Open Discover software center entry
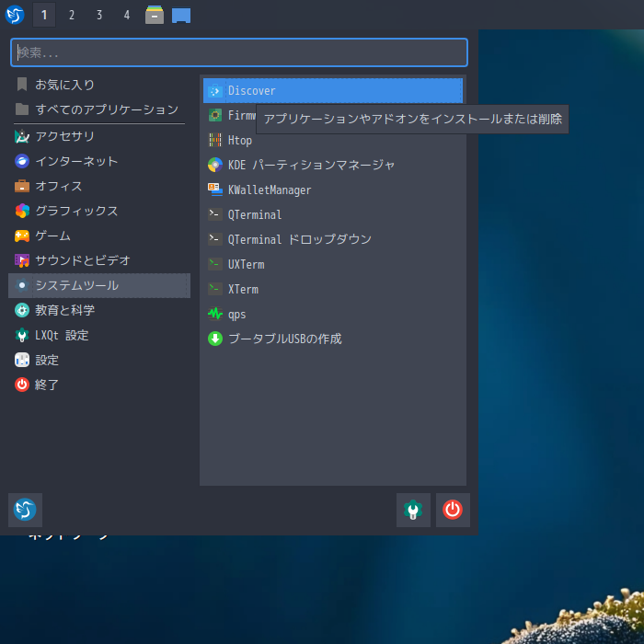The width and height of the screenshot is (644, 644). [x=251, y=91]
